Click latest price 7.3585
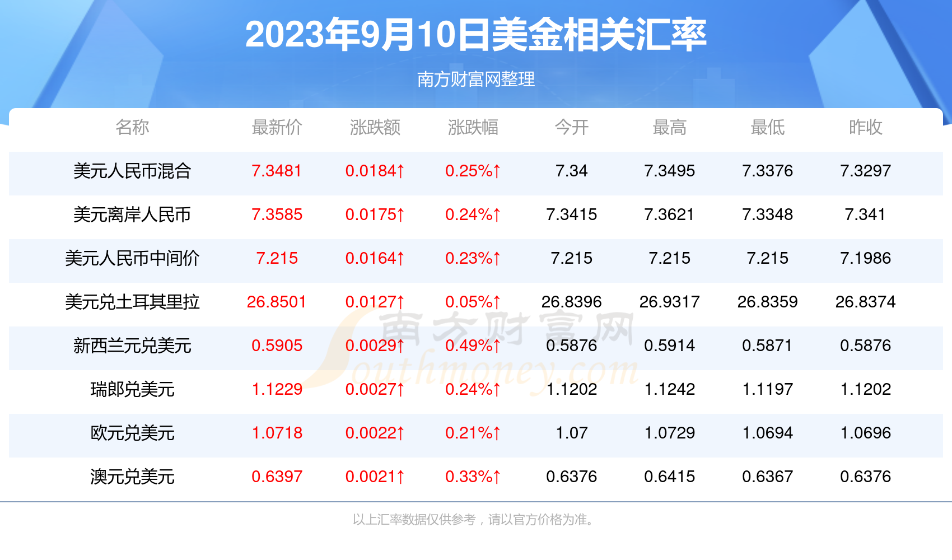This screenshot has height=560, width=952. coord(277,214)
